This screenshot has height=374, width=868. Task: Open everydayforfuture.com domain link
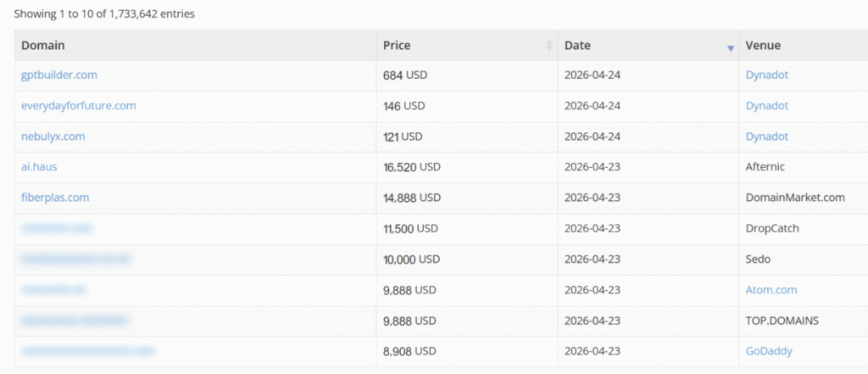[x=79, y=106]
